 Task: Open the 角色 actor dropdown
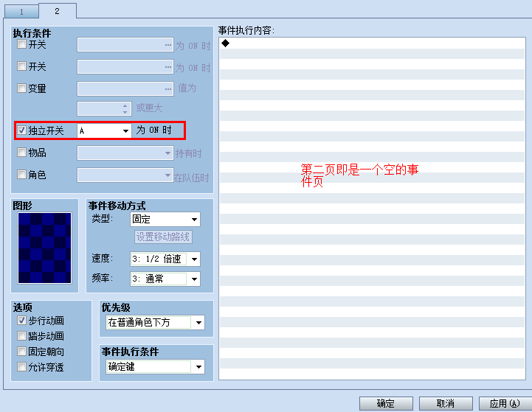click(x=125, y=175)
